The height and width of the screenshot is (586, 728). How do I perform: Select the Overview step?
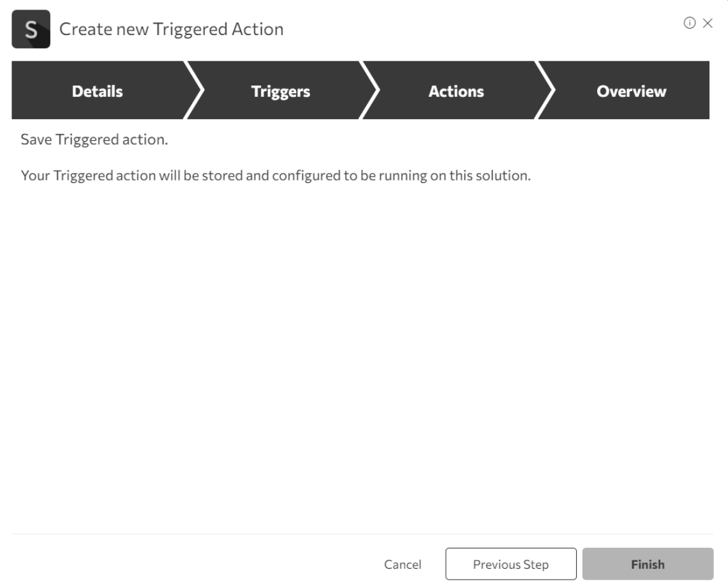(631, 91)
